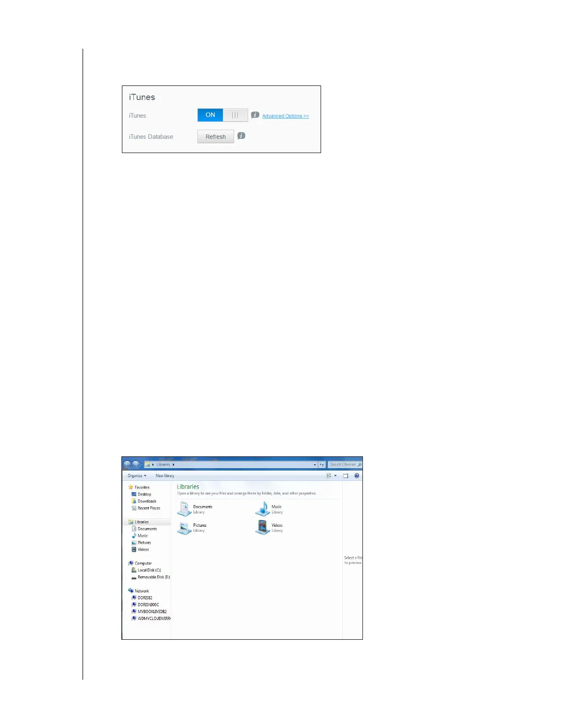The image size is (563, 728).
Task: Open Videos under Libraries in sidebar
Action: point(140,550)
